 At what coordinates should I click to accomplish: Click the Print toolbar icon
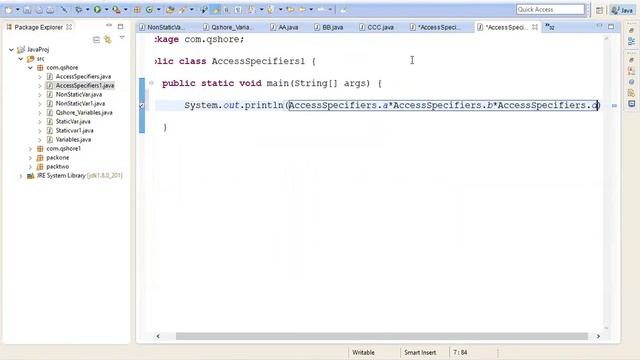click(x=50, y=9)
